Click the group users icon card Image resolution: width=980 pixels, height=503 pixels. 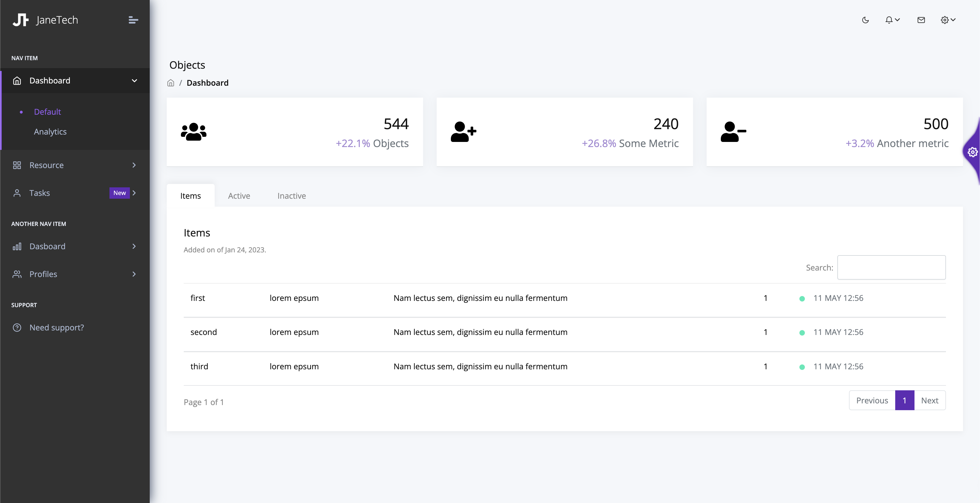click(x=193, y=132)
